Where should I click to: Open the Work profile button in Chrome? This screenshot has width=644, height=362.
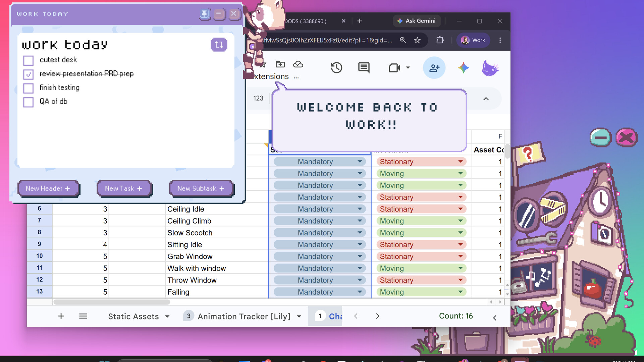pyautogui.click(x=473, y=40)
